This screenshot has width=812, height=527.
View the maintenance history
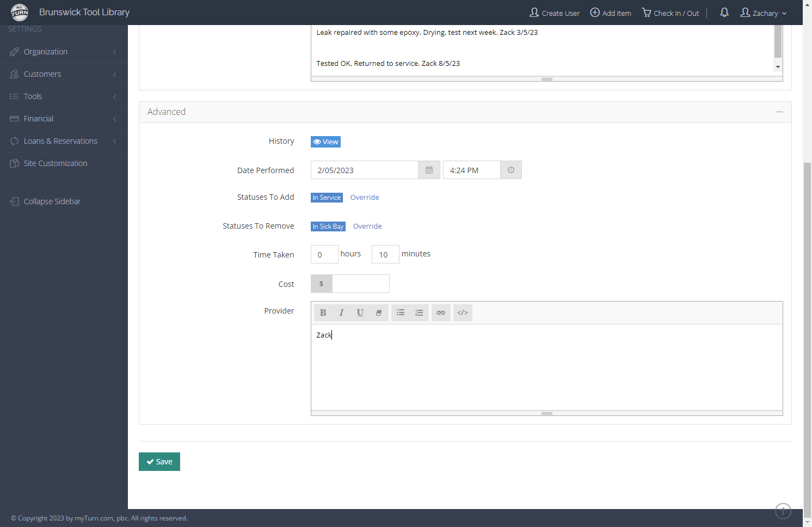click(x=325, y=142)
